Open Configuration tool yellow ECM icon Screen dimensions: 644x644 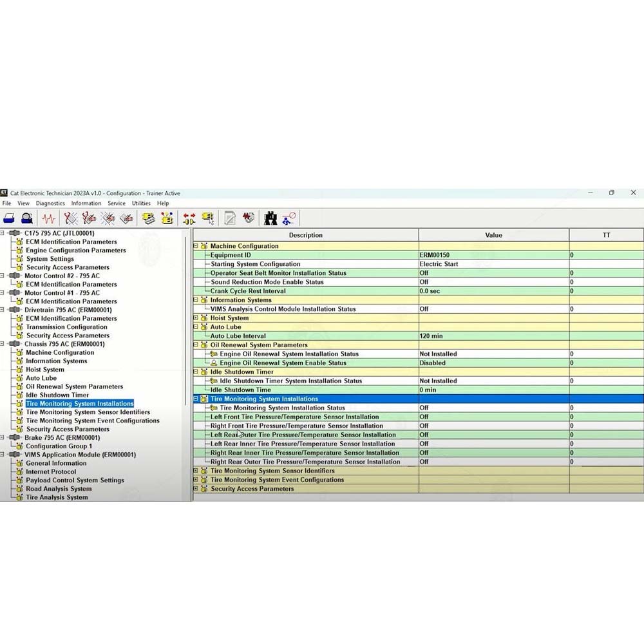coord(167,218)
